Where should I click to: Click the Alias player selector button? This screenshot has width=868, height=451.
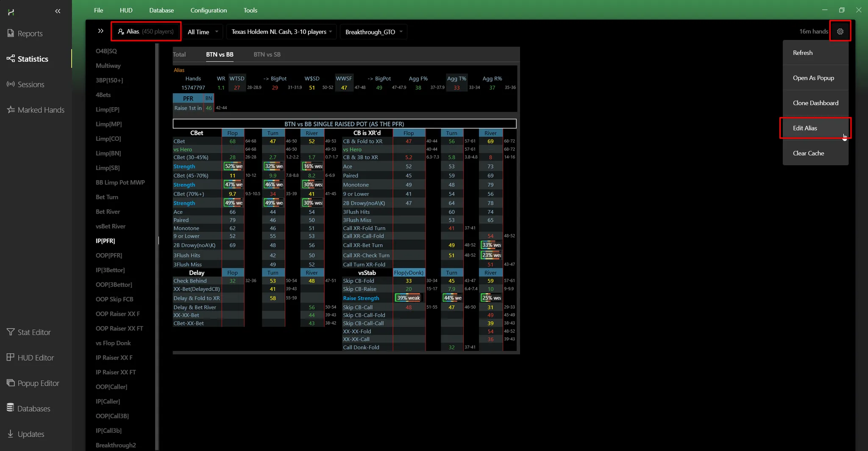click(146, 31)
